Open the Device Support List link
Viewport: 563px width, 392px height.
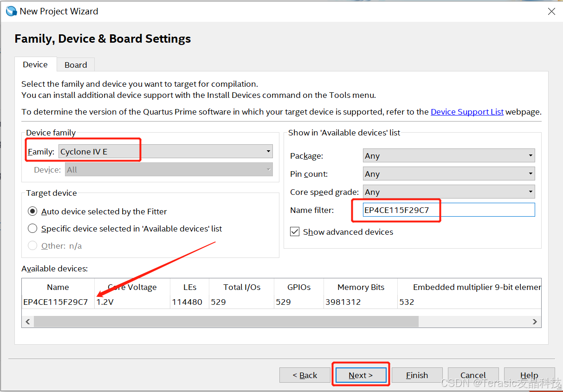pos(467,112)
